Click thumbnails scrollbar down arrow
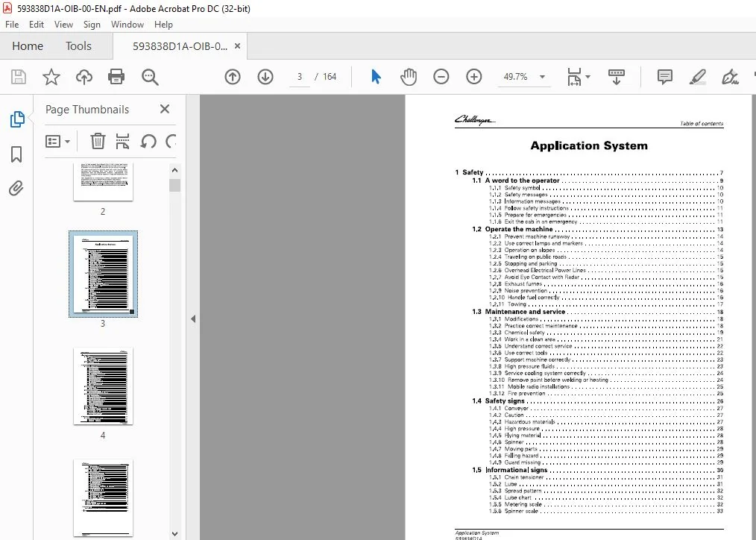 (175, 533)
